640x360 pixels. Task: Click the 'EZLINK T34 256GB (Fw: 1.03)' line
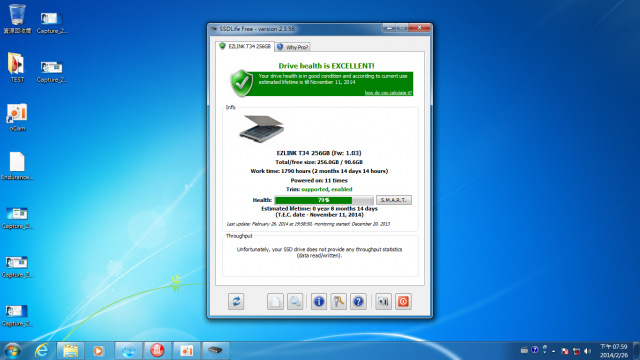[319, 153]
